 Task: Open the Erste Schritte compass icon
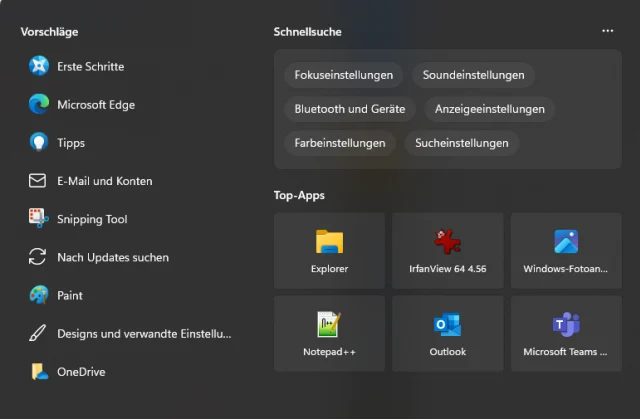click(39, 66)
